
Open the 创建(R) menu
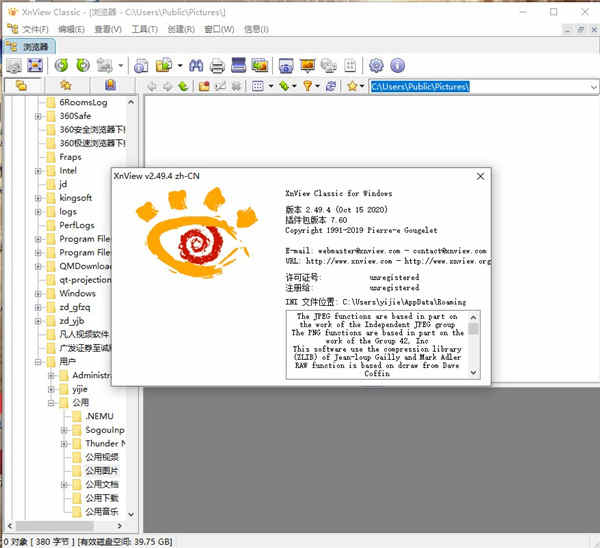[x=181, y=29]
